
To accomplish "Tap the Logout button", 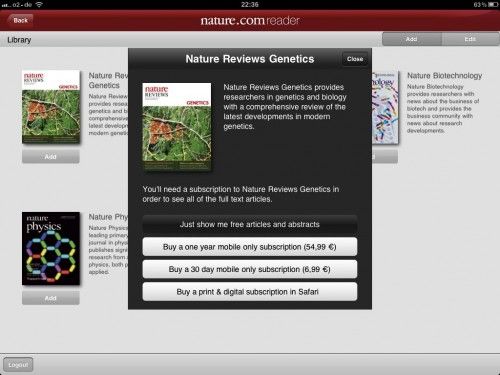I will (18, 365).
